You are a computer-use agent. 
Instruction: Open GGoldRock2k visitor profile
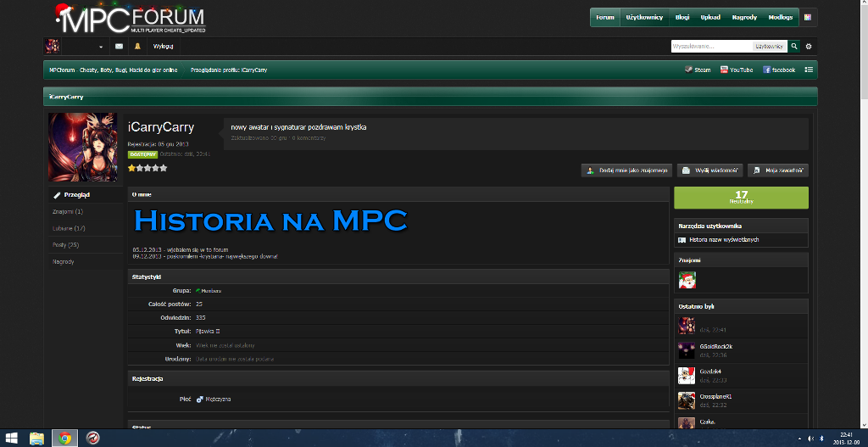(716, 347)
